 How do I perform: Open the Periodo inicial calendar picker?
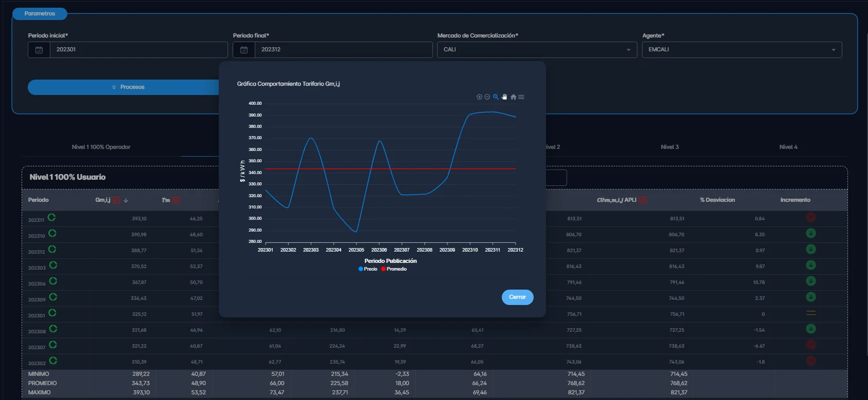point(39,50)
